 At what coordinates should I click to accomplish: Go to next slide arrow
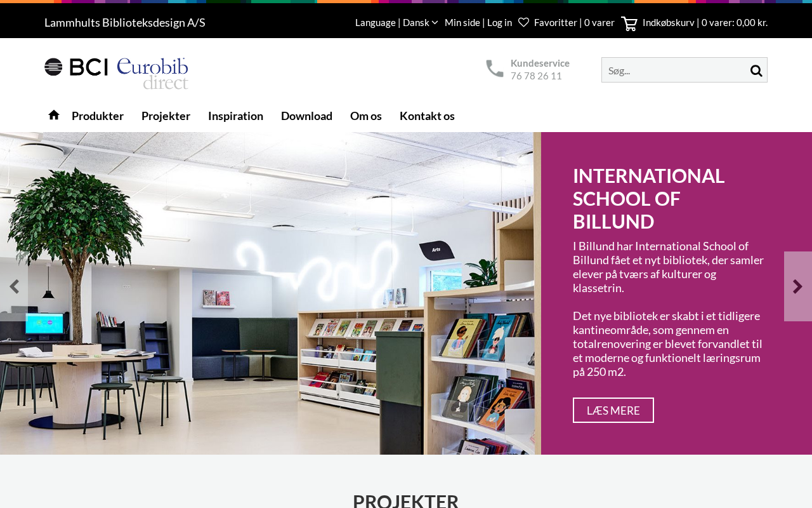click(798, 286)
